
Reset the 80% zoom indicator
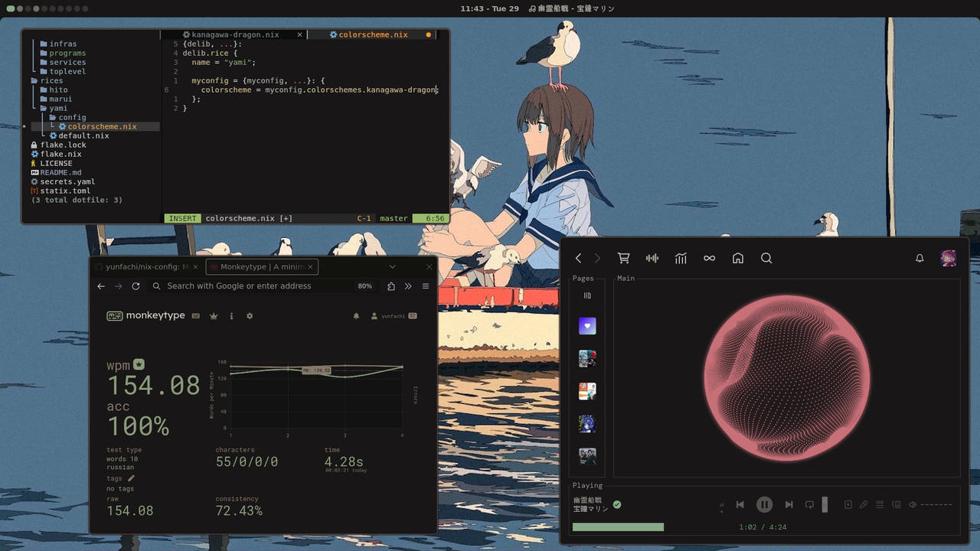pos(364,286)
